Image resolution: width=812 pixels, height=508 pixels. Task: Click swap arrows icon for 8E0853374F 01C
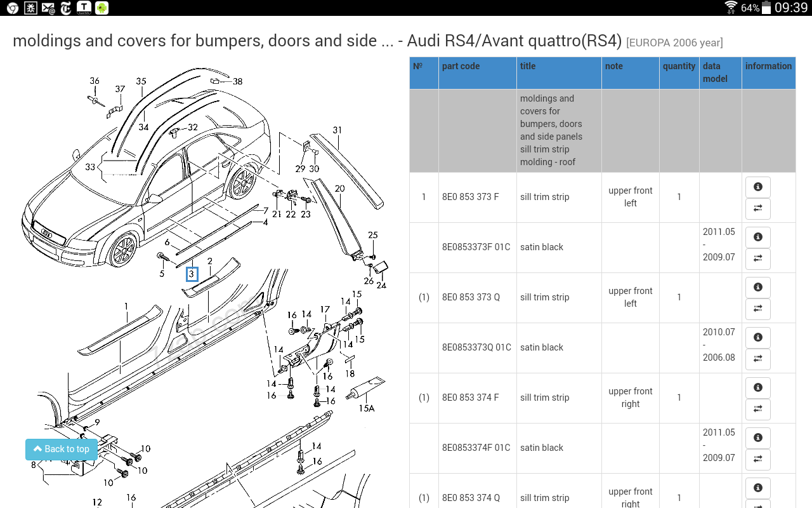tap(757, 459)
